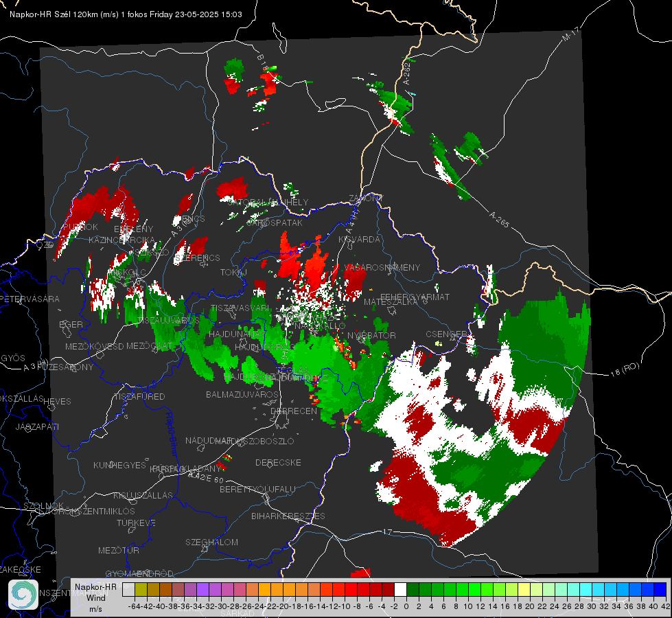Click the VÁSÁROSNAMÉNY town label
The image size is (672, 618).
tap(382, 267)
